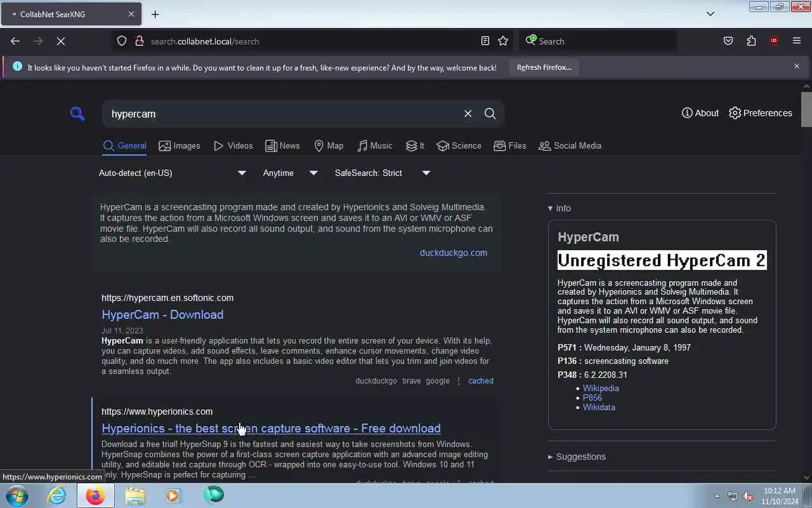Open the Wikidata infobox link
The height and width of the screenshot is (508, 812).
[599, 407]
